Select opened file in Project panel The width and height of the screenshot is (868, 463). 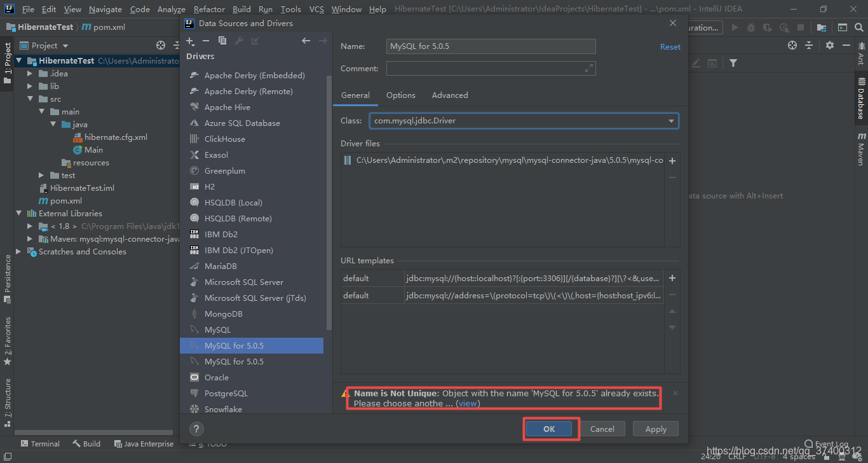point(161,45)
